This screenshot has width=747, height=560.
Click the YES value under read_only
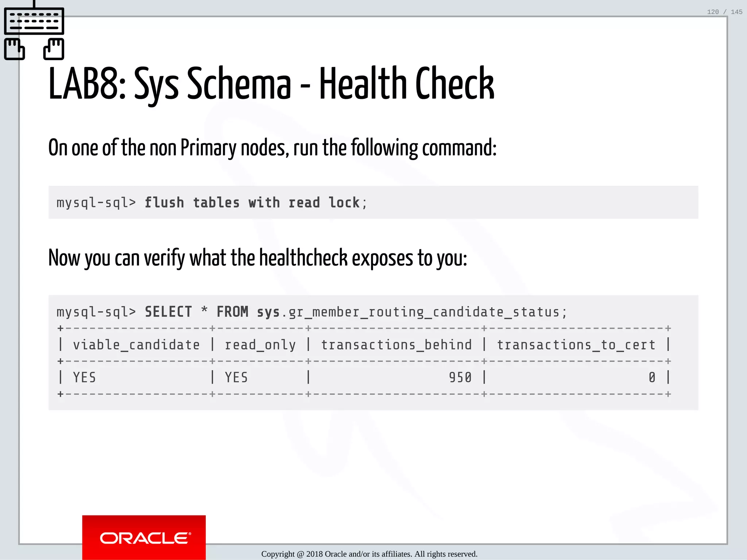(236, 377)
